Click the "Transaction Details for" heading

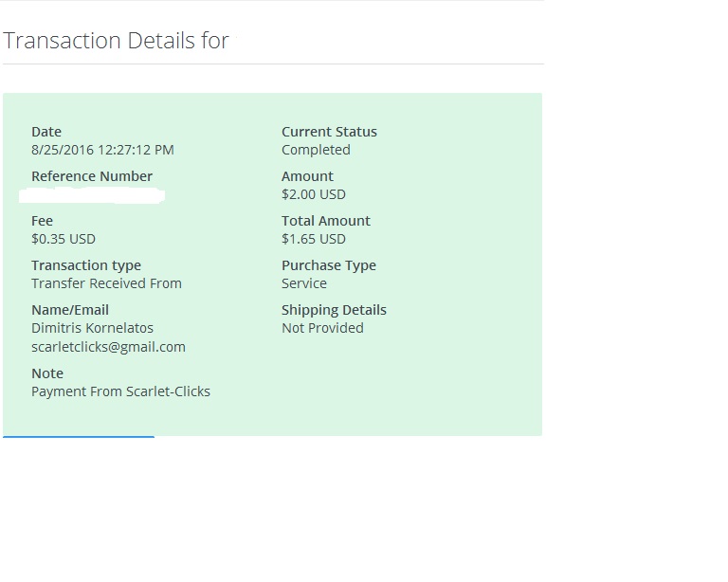pos(116,41)
